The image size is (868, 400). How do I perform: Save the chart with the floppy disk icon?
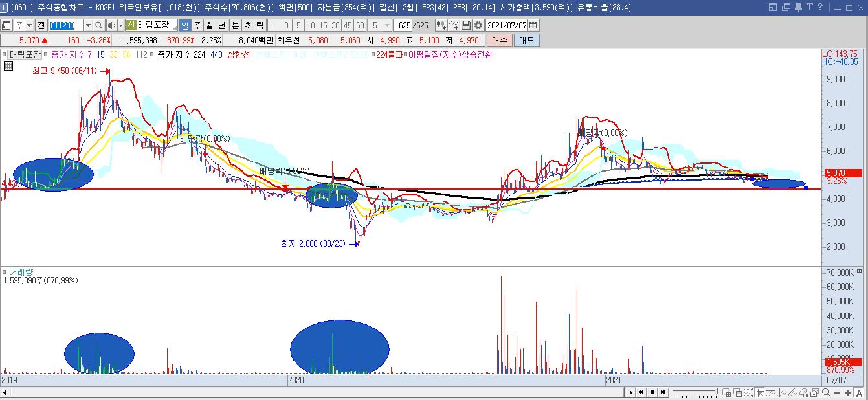[x=466, y=25]
